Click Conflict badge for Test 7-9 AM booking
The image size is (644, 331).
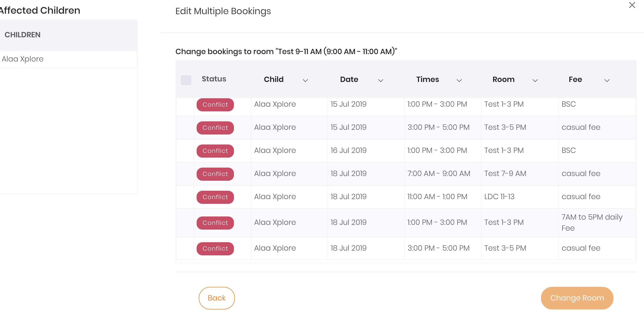tap(215, 174)
